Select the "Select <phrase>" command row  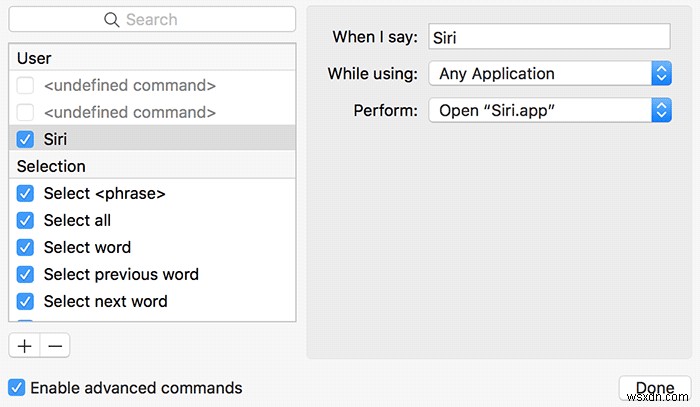[152, 193]
